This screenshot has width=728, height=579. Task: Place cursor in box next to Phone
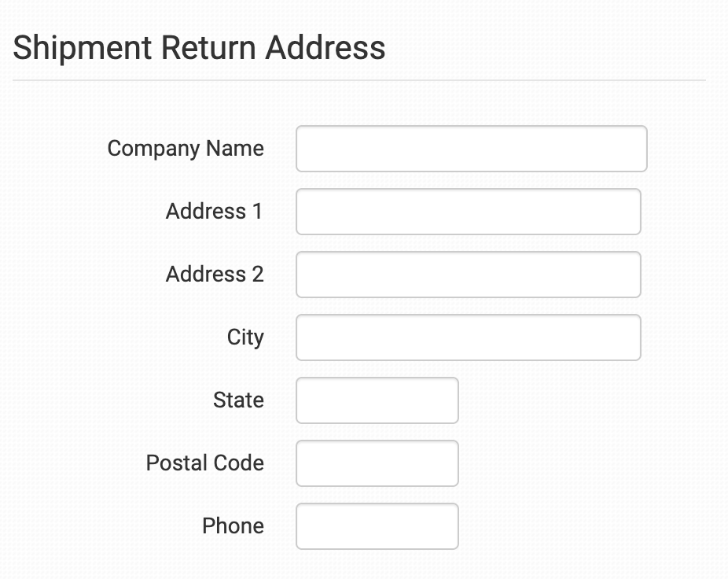377,526
